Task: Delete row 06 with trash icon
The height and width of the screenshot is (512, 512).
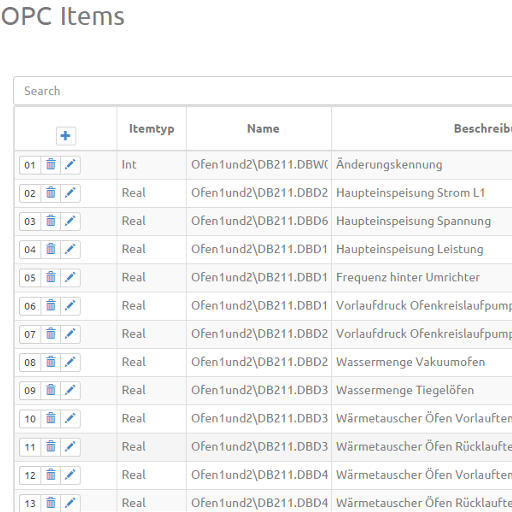Action: click(51, 306)
